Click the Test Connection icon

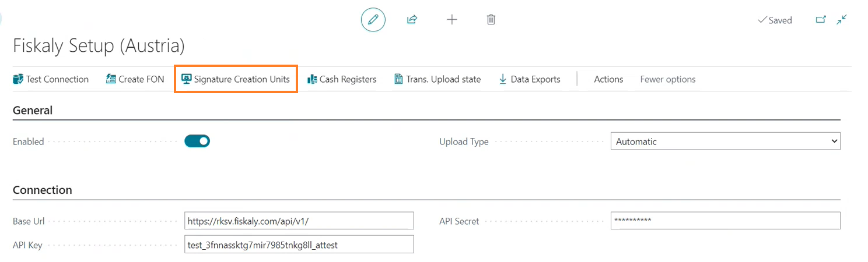[x=18, y=79]
